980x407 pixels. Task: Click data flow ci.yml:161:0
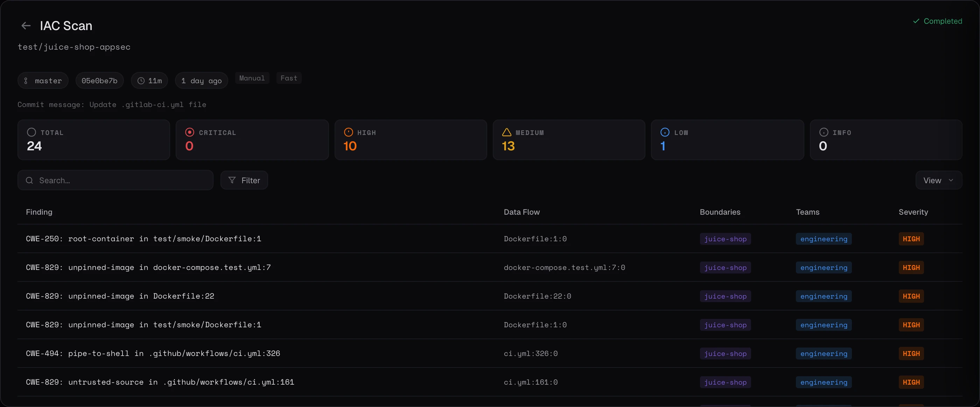coord(531,382)
